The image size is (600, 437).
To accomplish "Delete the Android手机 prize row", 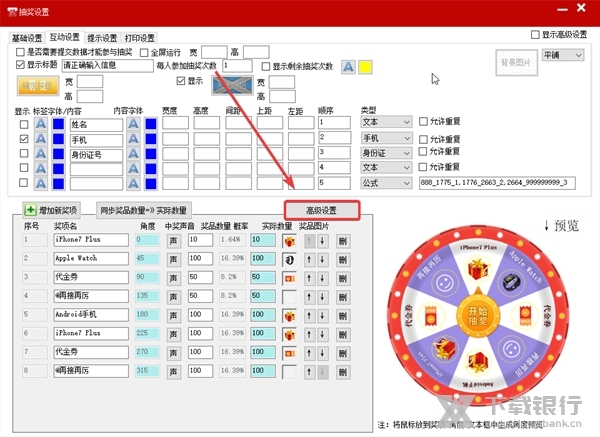I will click(x=343, y=316).
